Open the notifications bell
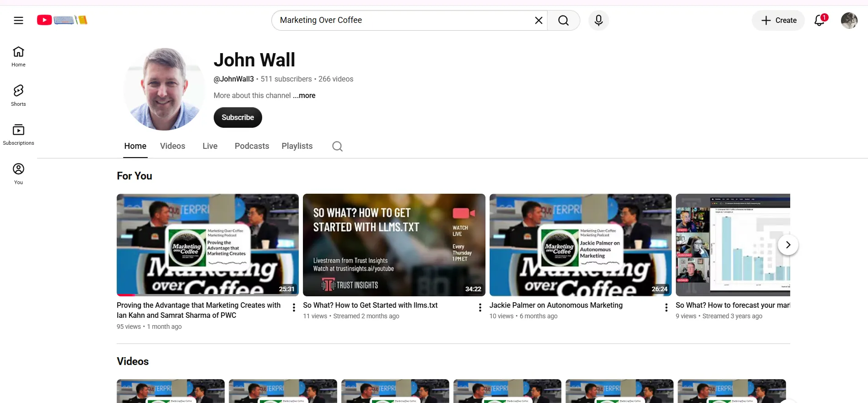Image resolution: width=868 pixels, height=403 pixels. [819, 20]
